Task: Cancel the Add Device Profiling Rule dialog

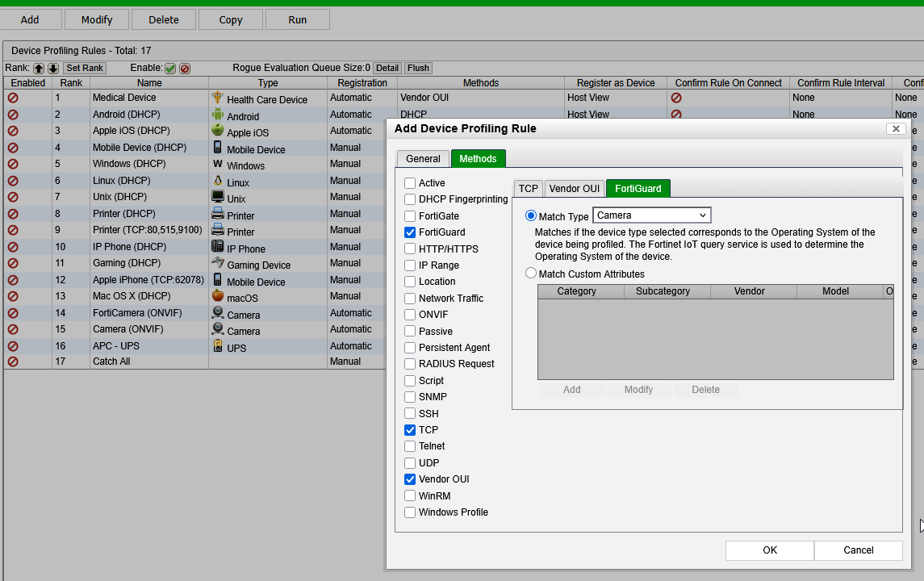Action: [859, 550]
